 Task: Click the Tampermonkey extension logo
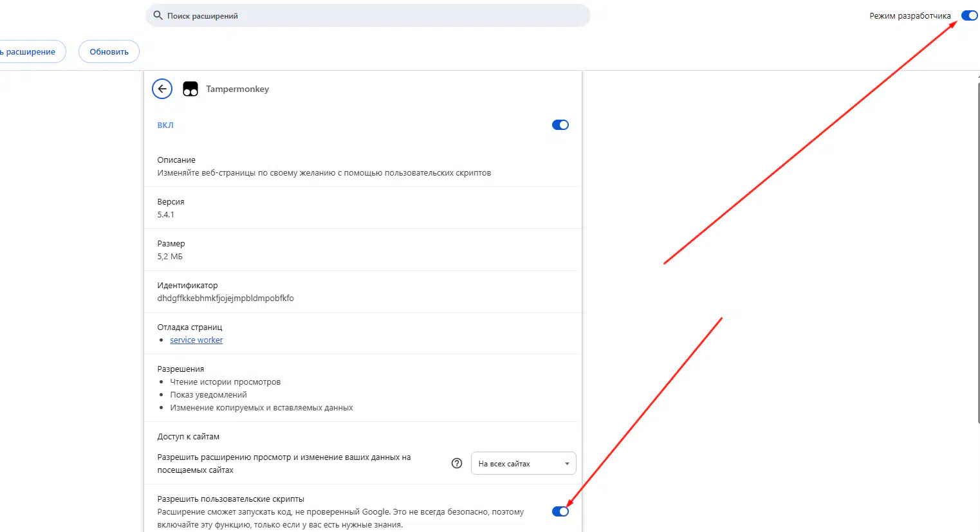(x=190, y=89)
